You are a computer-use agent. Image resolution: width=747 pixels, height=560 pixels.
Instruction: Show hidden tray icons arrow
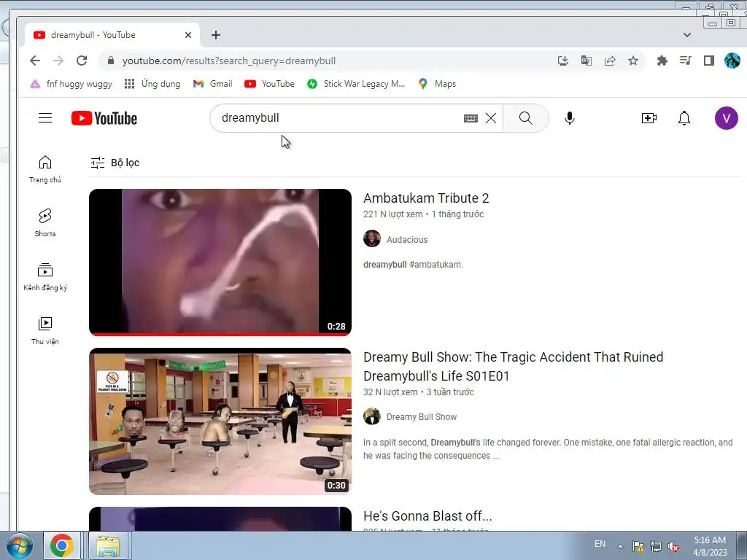[620, 546]
